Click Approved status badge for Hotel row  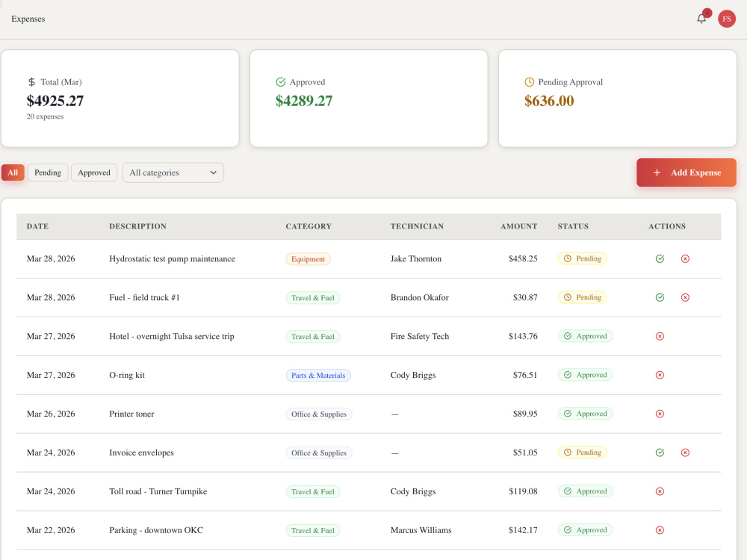[585, 336]
